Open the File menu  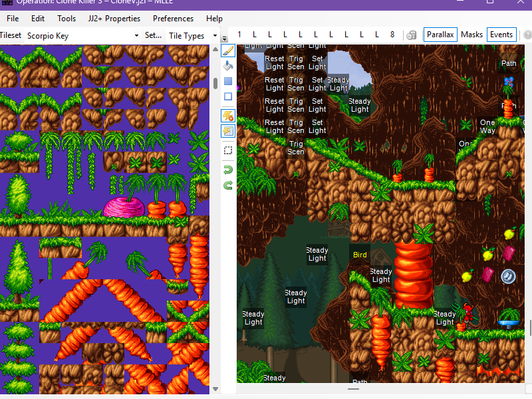tap(13, 19)
